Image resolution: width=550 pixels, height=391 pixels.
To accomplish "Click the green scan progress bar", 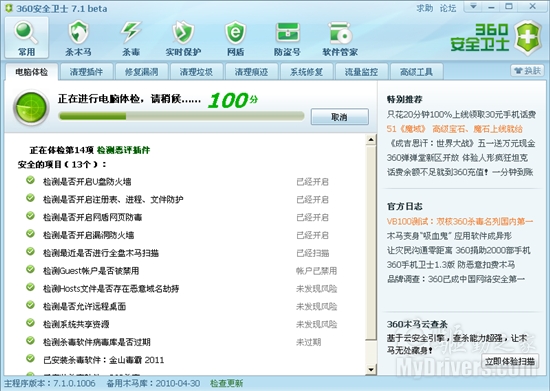I will [x=181, y=116].
